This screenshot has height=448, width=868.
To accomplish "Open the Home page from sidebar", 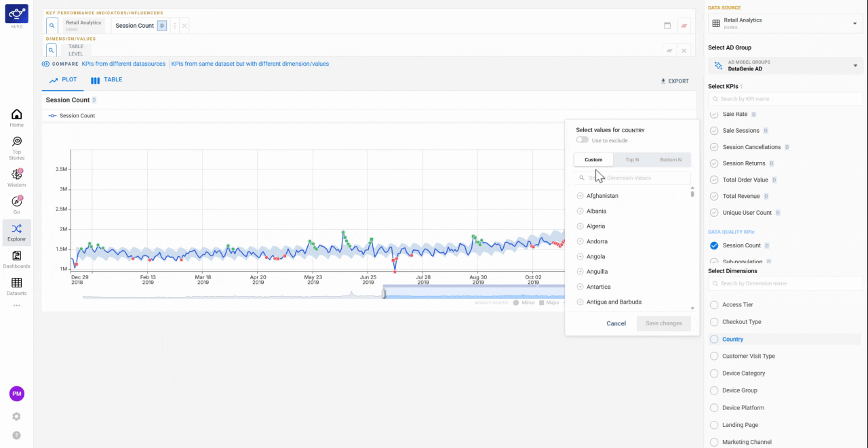I will [16, 118].
